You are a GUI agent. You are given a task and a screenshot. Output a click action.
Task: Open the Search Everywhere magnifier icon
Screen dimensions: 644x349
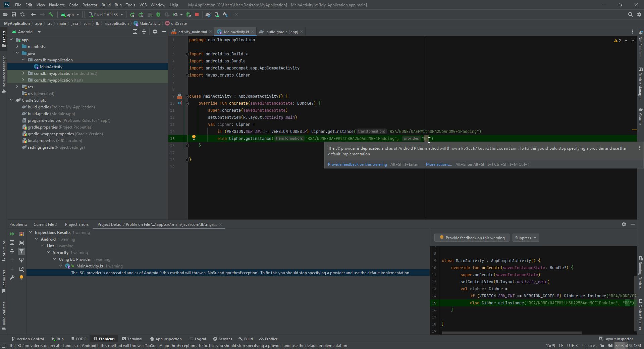pos(630,14)
